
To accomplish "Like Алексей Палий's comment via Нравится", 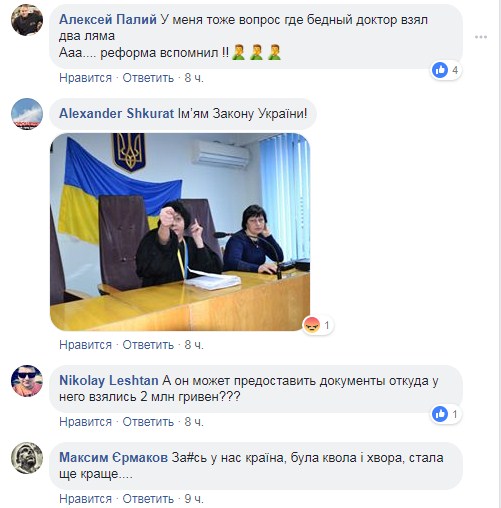I will pyautogui.click(x=85, y=78).
